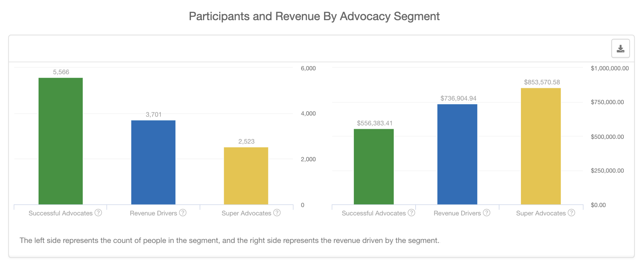
Task: Open help icon beside Revenue Drivers in revenue chart
Action: coord(487,213)
